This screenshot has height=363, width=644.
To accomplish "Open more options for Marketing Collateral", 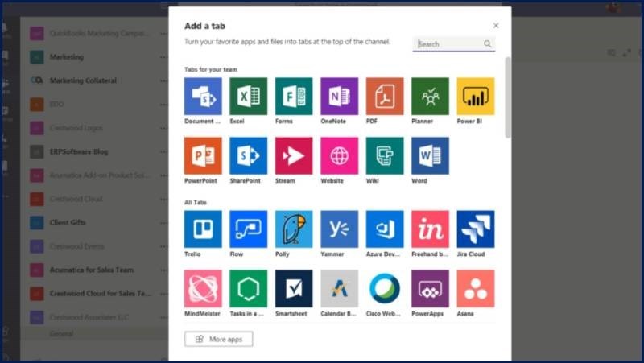I will coord(163,80).
